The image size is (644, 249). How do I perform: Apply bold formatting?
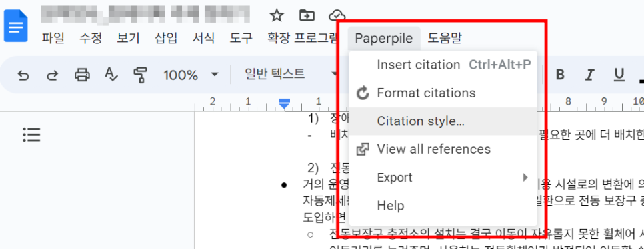[560, 75]
